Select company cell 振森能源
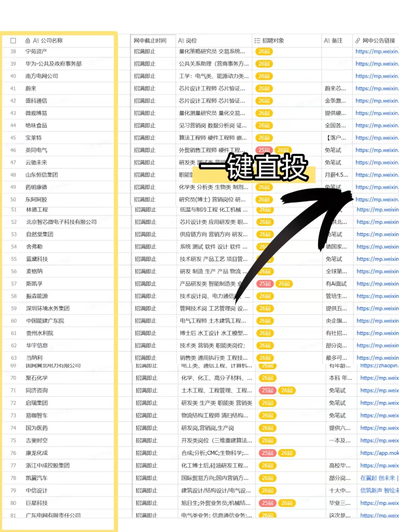Image resolution: width=399 pixels, height=532 pixels. (37, 296)
